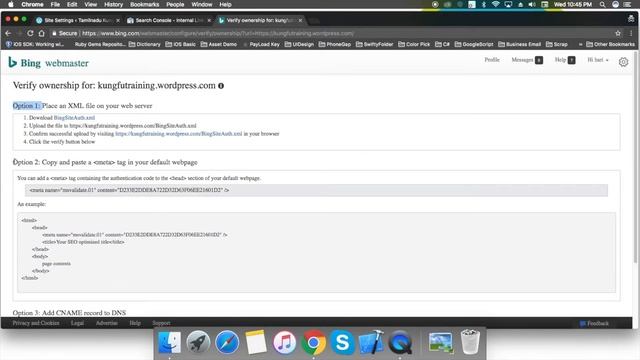Click the info icon beside kungfutraining.wordpress.com
640x360 pixels.
tap(221, 86)
